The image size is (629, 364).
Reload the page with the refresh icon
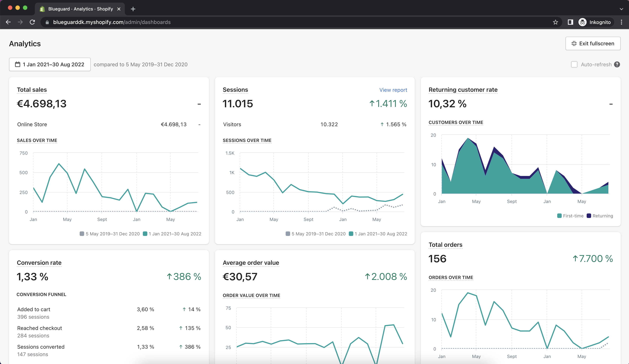click(x=32, y=22)
